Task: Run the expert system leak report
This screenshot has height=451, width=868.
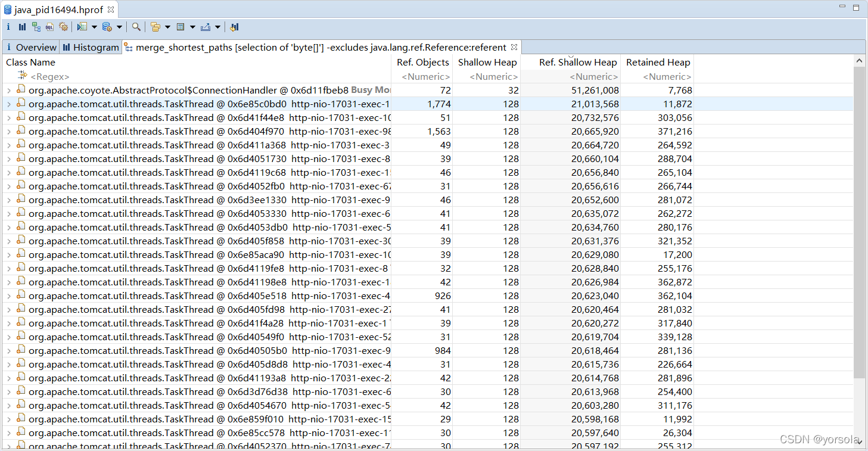Action: (x=64, y=27)
